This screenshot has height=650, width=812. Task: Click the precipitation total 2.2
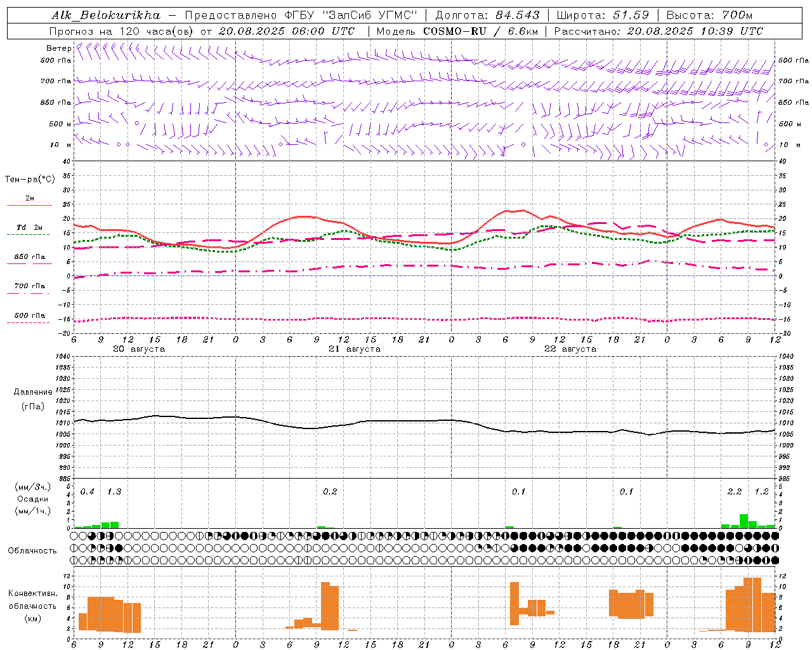coord(735,492)
